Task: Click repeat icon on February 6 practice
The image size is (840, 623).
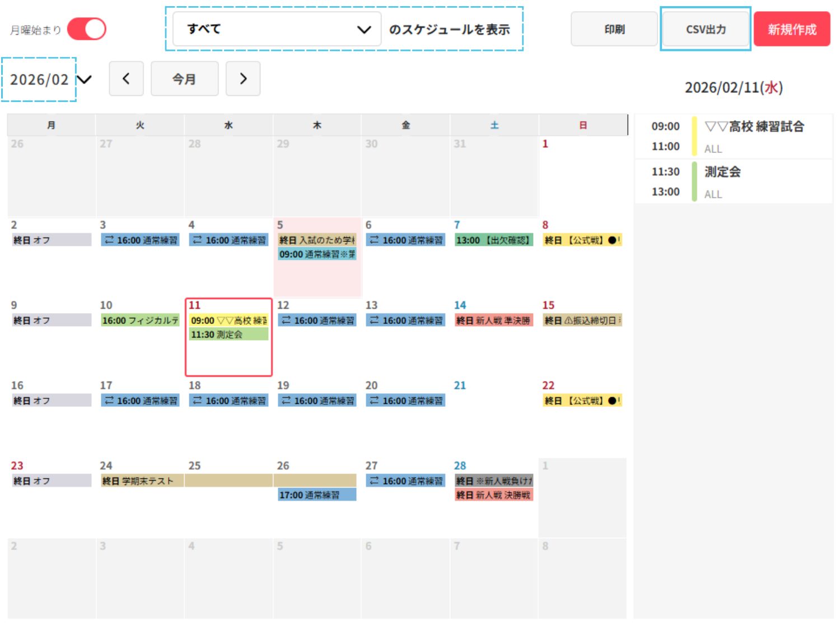Action: coord(375,240)
